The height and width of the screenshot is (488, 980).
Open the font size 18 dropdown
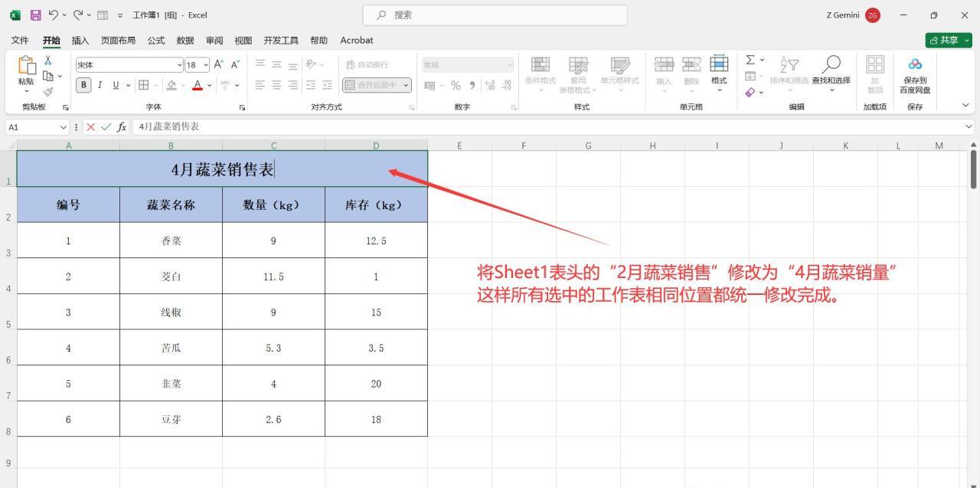(205, 65)
